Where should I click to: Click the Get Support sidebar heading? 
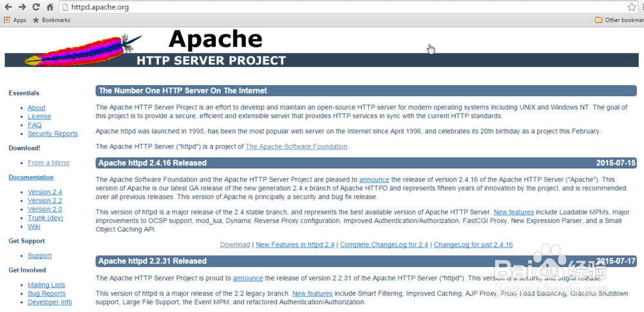[x=26, y=241]
